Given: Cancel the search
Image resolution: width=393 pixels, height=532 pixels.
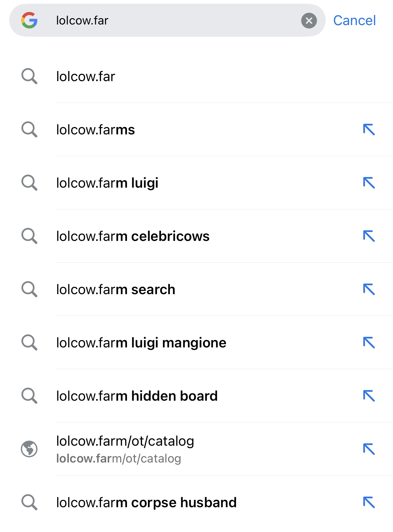Looking at the screenshot, I should point(354,21).
